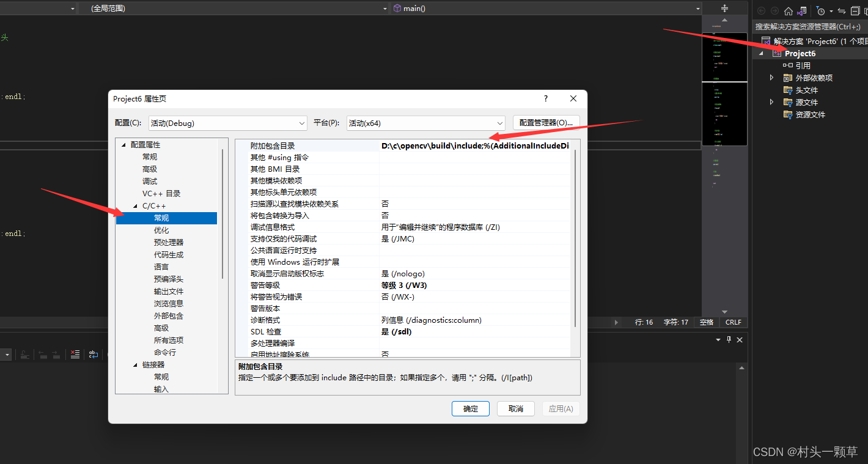Click editor split-window handle icon
Screen dimensions: 868x464
pyautogui.click(x=725, y=9)
